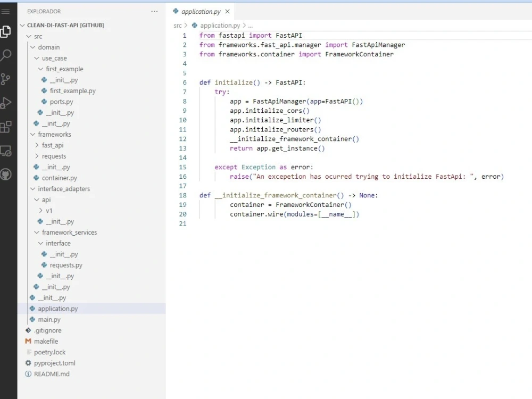
Task: Click line number 10 in the editor
Action: click(x=182, y=120)
